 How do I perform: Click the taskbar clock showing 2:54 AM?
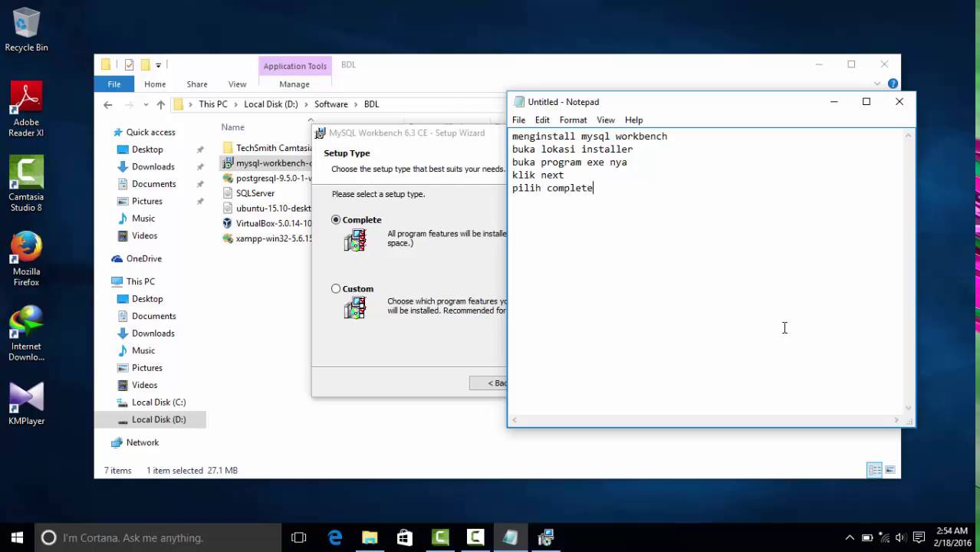tap(952, 537)
